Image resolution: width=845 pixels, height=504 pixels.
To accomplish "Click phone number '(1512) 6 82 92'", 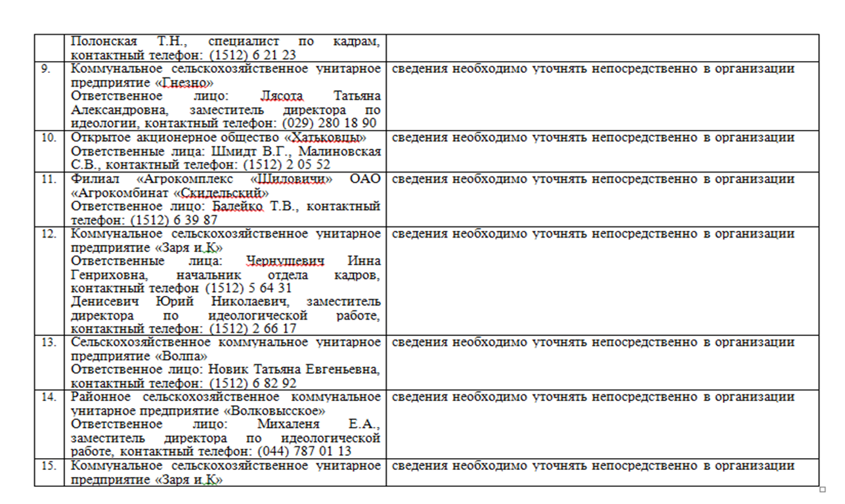I will pos(253,383).
